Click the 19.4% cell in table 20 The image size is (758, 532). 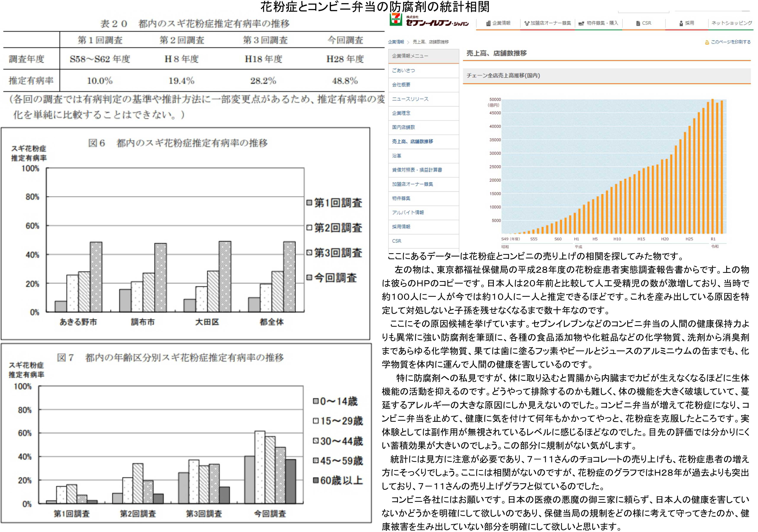pos(181,81)
